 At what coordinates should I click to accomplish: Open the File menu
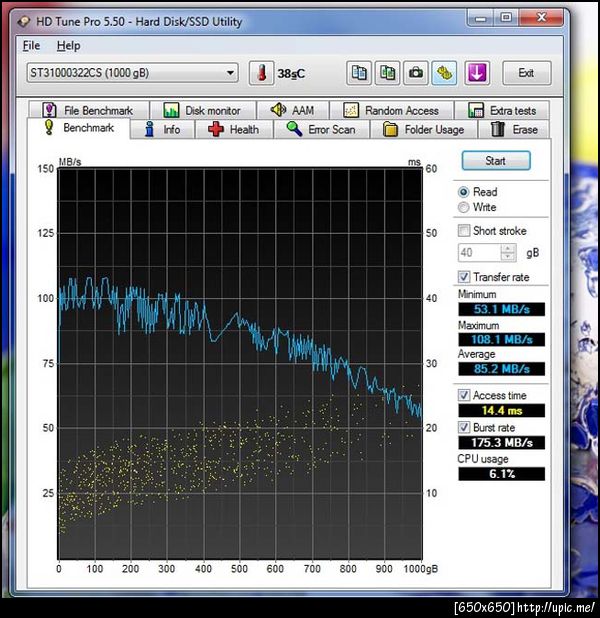coord(31,46)
